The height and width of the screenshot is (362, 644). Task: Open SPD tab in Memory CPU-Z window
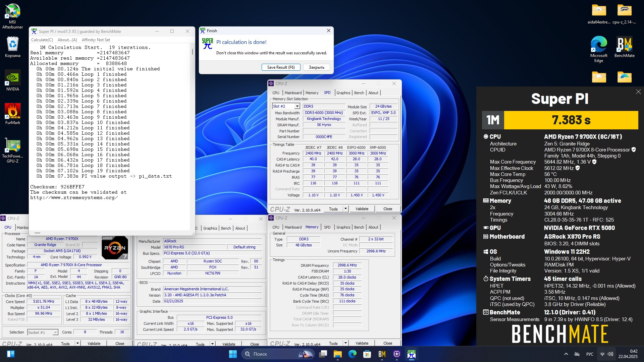point(327,227)
